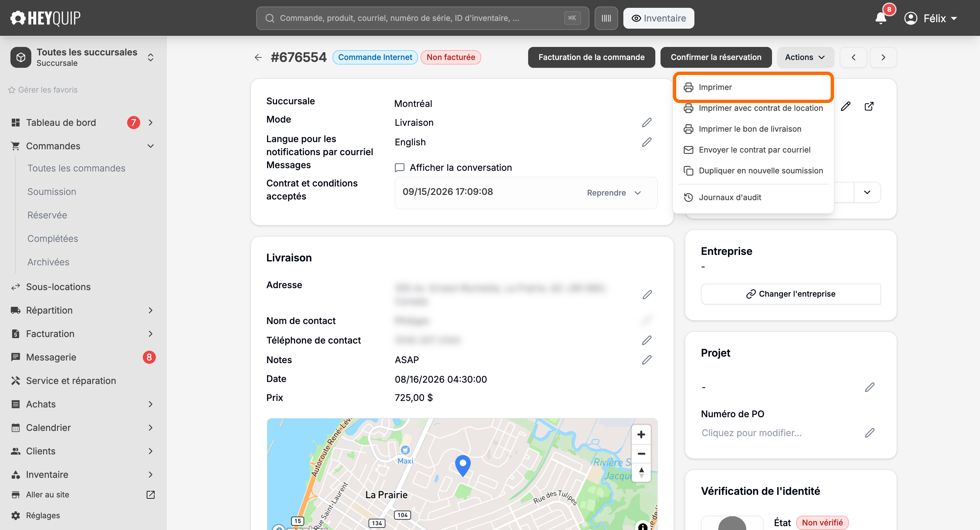Zoom out on the map
The image size is (980, 530).
tap(641, 453)
